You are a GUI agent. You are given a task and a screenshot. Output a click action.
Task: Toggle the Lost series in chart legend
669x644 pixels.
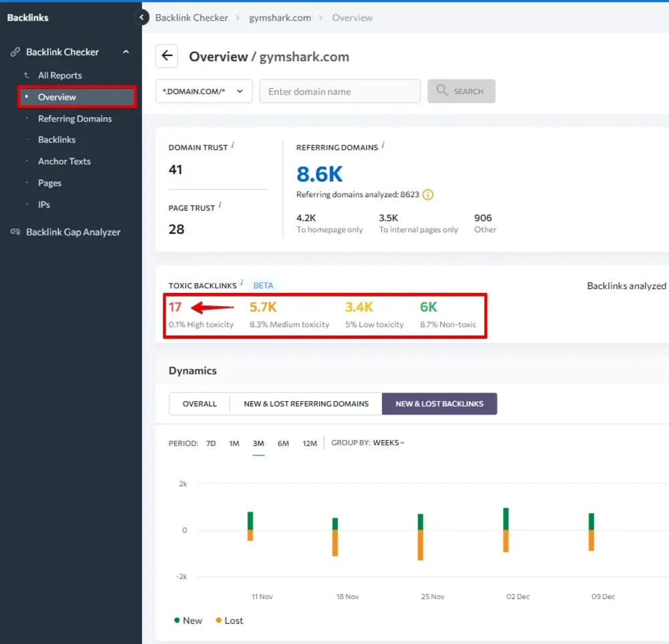229,621
